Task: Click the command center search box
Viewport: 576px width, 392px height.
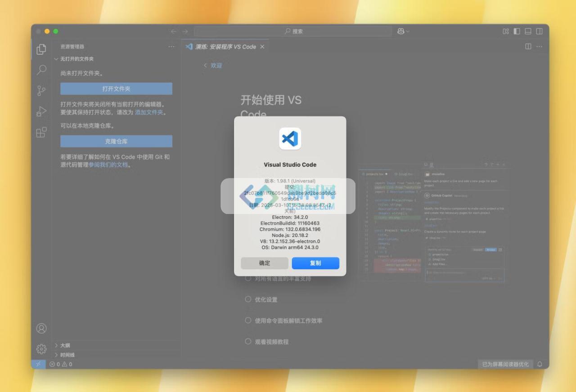Action: click(293, 31)
